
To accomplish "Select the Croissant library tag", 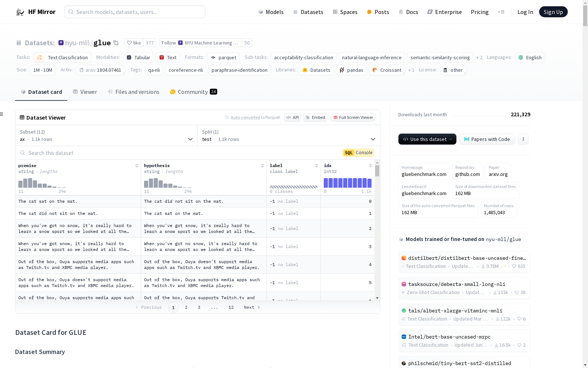I will [x=387, y=70].
